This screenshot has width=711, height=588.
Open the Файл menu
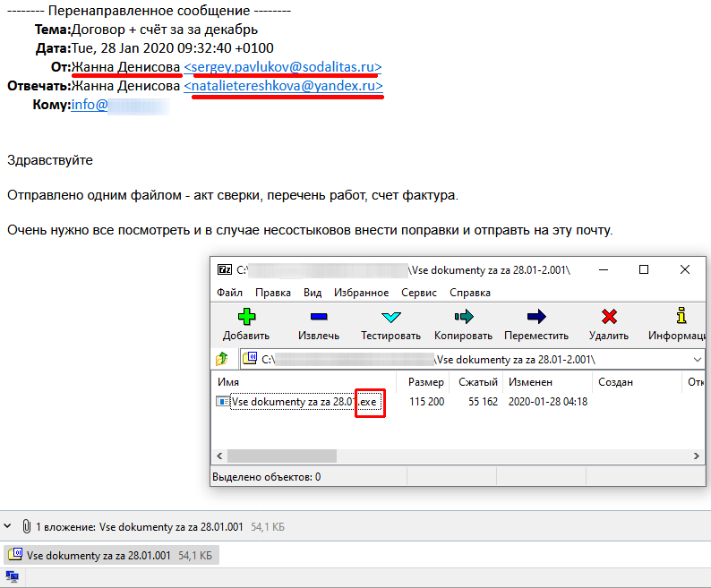coord(230,293)
